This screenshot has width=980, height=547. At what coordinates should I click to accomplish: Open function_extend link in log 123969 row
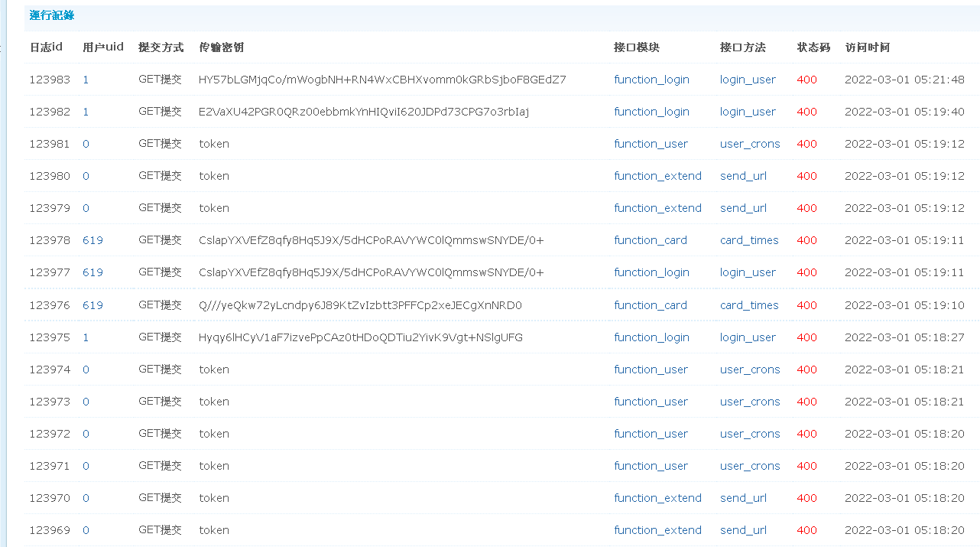click(657, 530)
